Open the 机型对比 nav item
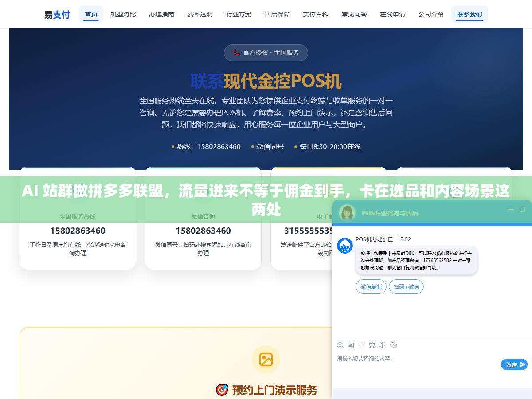Image resolution: width=532 pixels, height=399 pixels. click(123, 14)
